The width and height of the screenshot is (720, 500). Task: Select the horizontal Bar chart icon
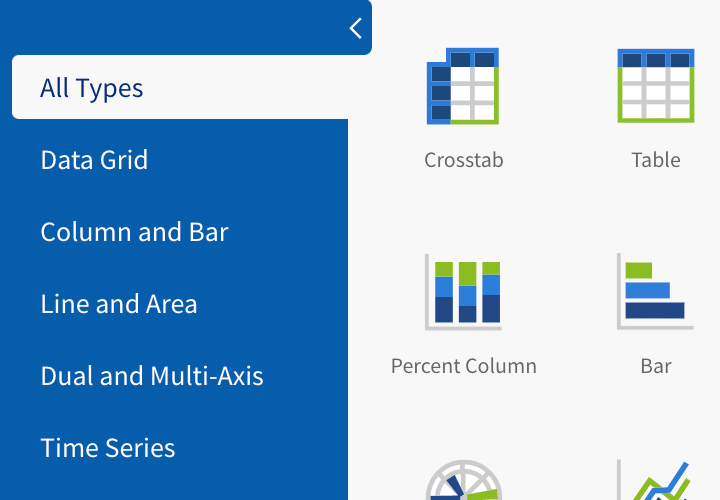click(x=656, y=291)
